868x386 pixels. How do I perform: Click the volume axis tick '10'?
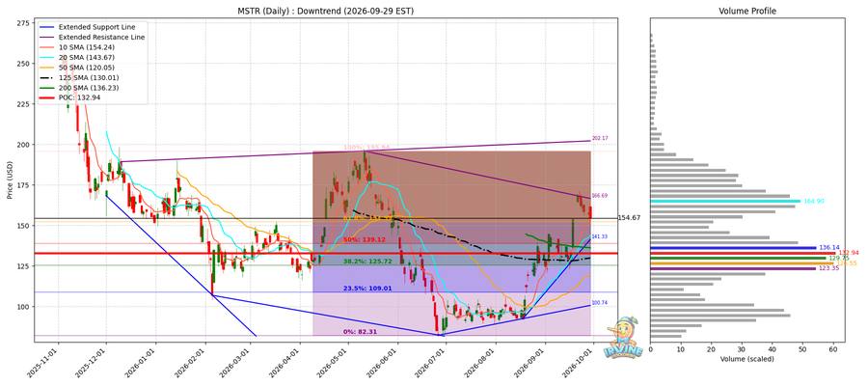click(x=681, y=349)
